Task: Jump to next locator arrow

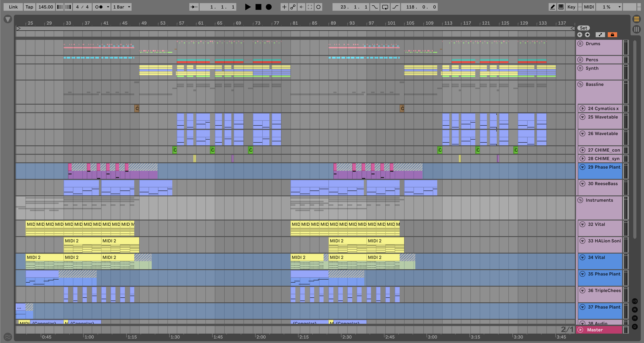Action: [587, 35]
